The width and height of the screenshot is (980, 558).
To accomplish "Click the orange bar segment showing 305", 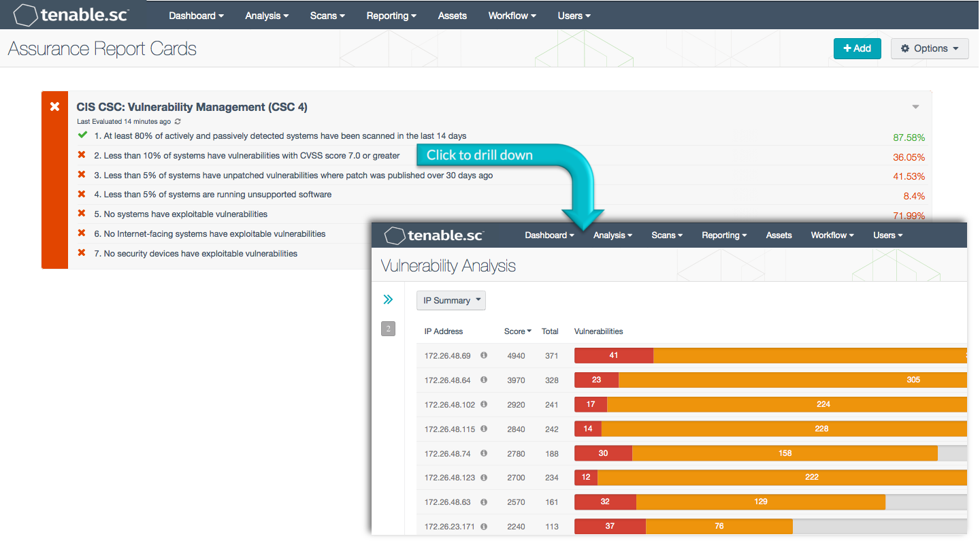I will click(793, 380).
